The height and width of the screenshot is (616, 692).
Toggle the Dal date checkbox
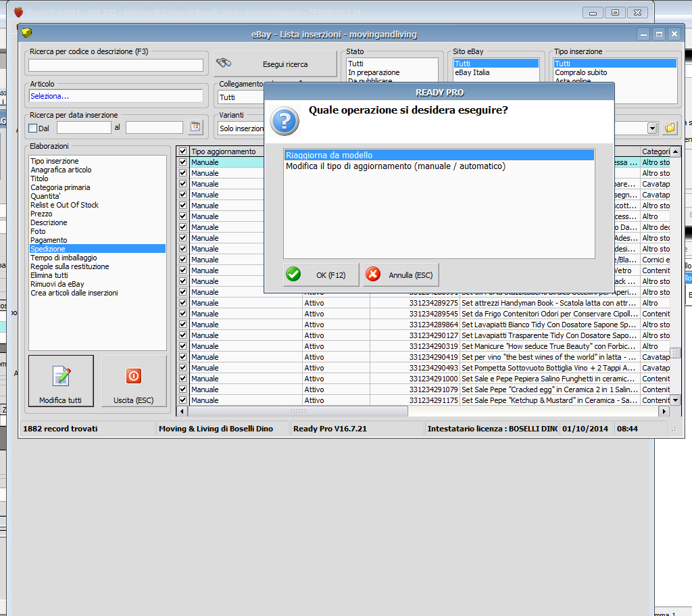coord(32,128)
